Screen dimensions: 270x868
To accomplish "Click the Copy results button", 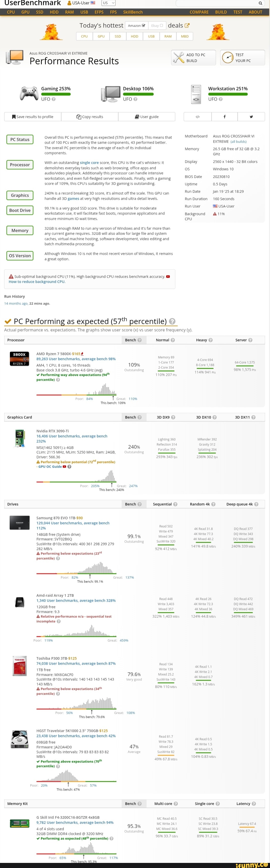I will tap(90, 116).
